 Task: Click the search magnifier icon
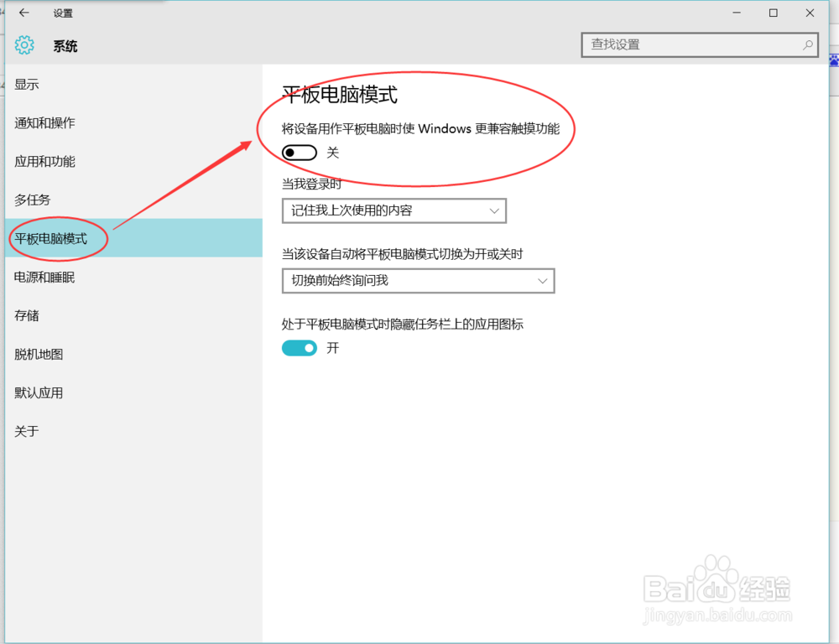(806, 45)
